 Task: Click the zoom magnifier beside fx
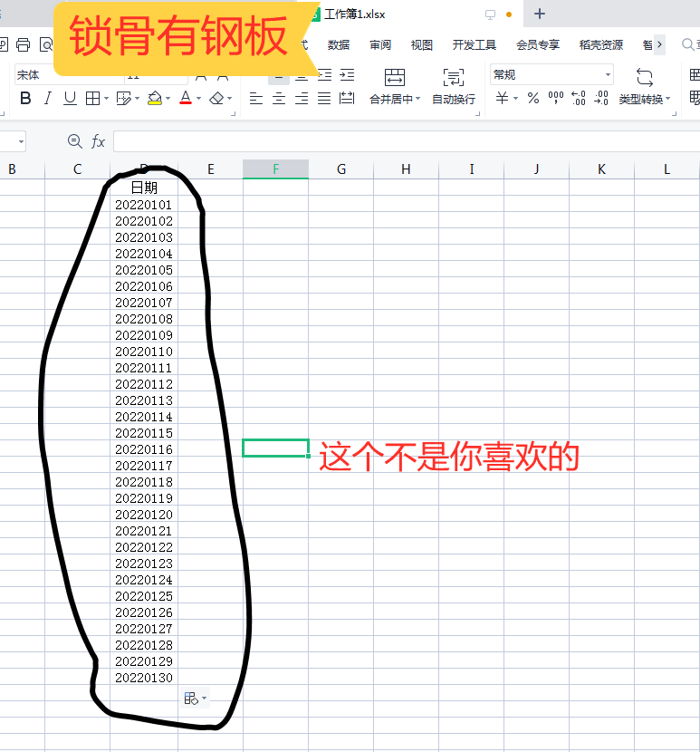click(x=75, y=141)
